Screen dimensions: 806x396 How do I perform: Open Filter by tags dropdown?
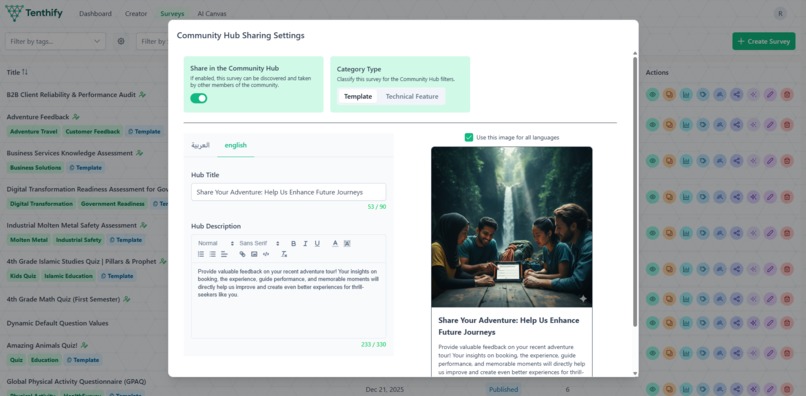55,41
